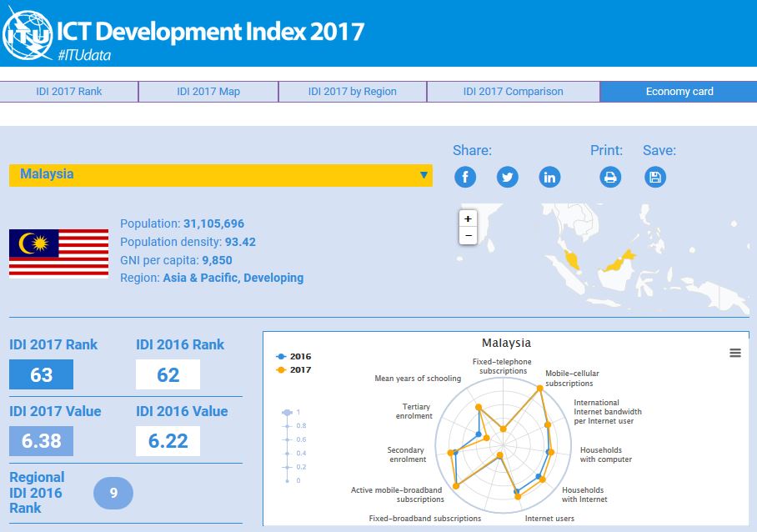Save the economy card
This screenshot has width=757, height=532.
click(655, 177)
